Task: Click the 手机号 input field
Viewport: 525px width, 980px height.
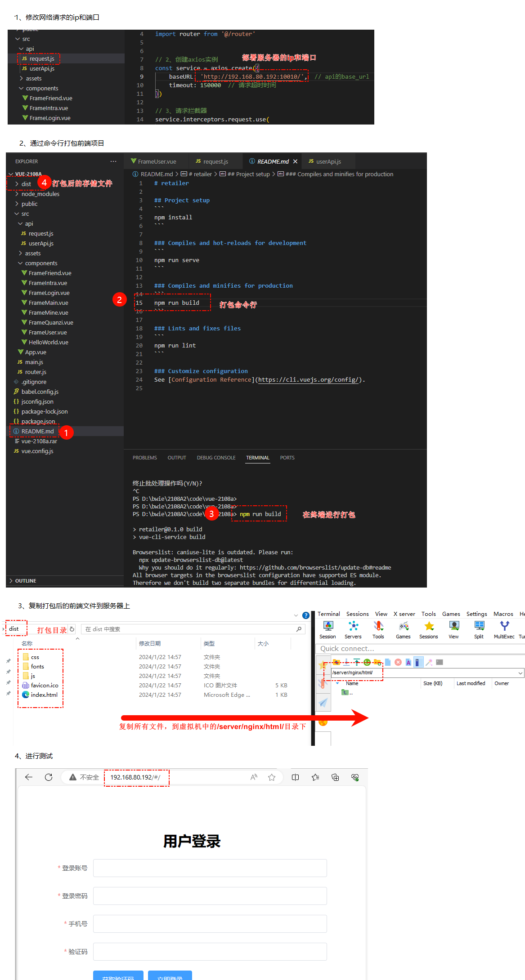Action: 210,924
